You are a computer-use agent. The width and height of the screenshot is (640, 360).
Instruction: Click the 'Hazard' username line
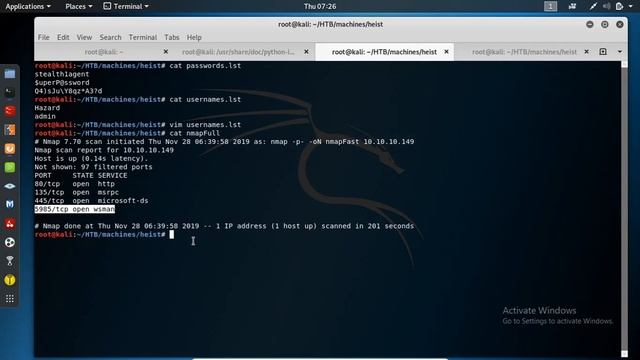coord(47,108)
